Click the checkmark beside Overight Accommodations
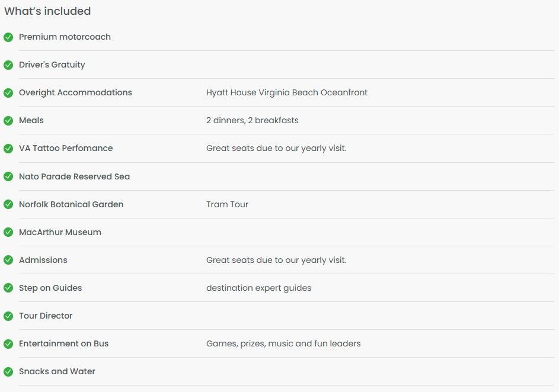The height and width of the screenshot is (392, 559). click(x=8, y=92)
